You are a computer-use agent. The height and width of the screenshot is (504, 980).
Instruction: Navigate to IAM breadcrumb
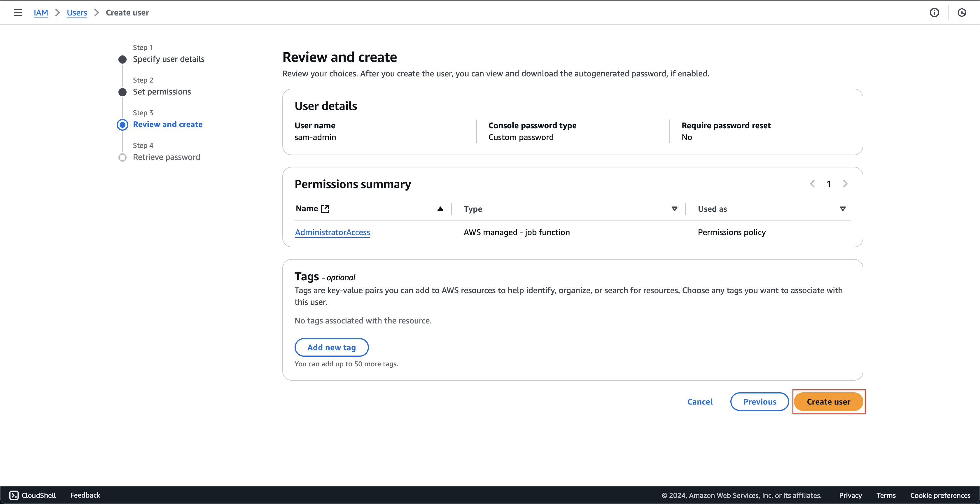pyautogui.click(x=41, y=13)
